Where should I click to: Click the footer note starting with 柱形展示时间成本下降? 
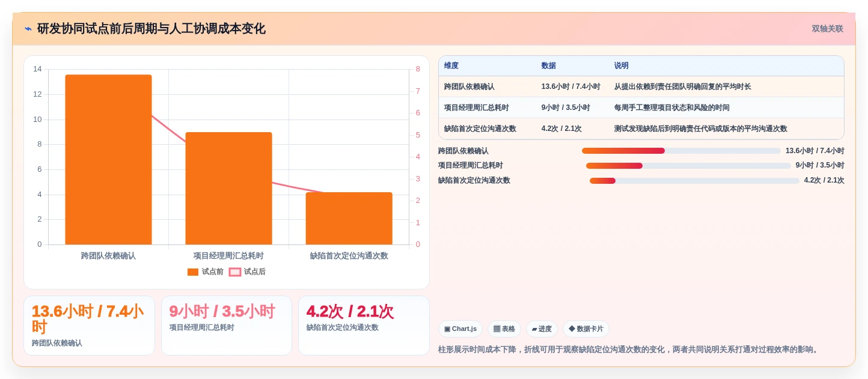pos(629,350)
